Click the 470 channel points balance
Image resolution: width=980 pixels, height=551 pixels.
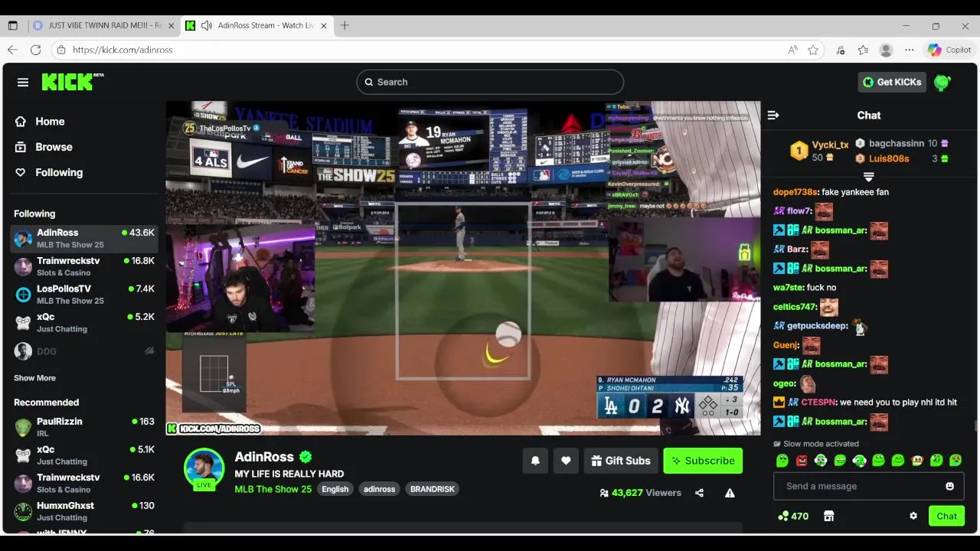pos(793,516)
